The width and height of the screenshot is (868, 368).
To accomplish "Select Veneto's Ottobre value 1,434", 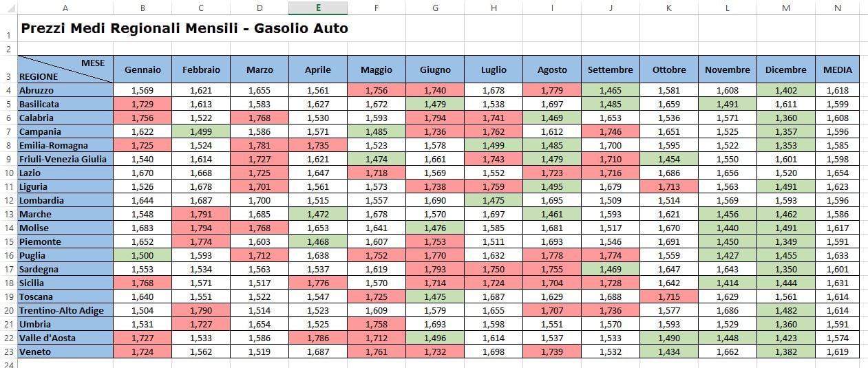I will point(669,351).
